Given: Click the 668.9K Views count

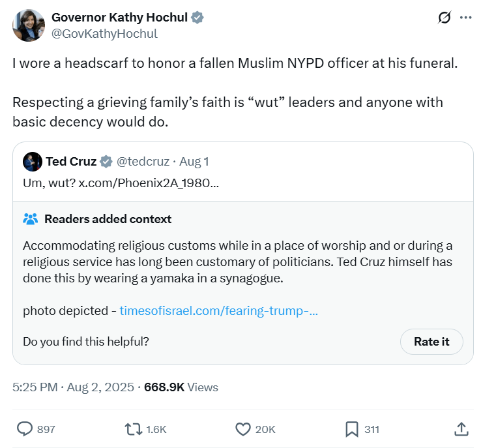Looking at the screenshot, I should click(x=181, y=387).
